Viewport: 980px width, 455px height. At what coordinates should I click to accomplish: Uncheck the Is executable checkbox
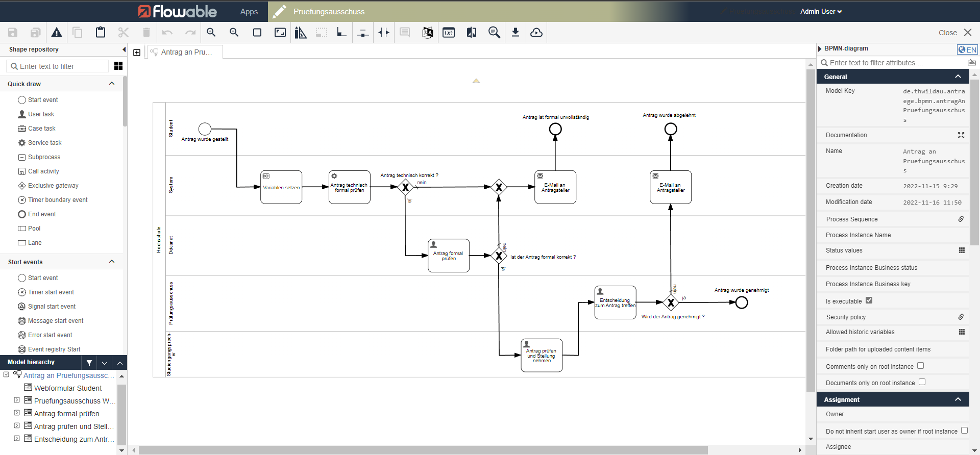pos(869,300)
